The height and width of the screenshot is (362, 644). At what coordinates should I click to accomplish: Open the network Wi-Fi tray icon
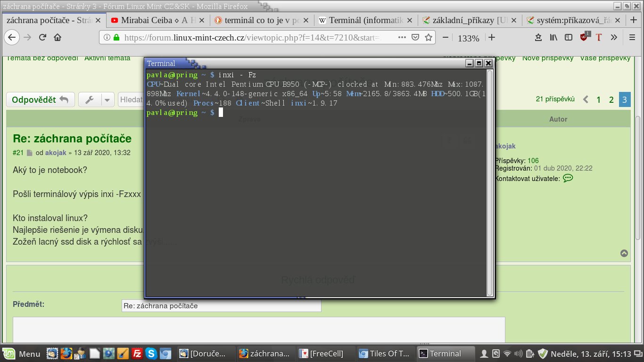[x=507, y=353]
